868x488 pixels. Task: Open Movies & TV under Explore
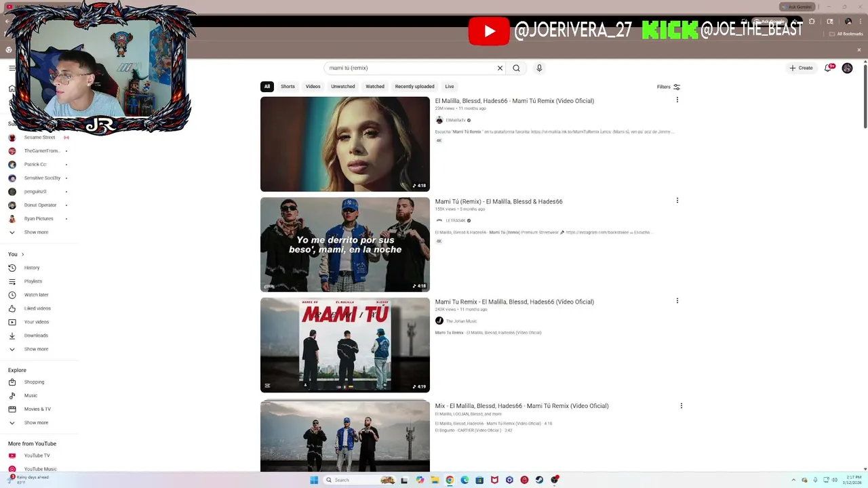point(39,409)
